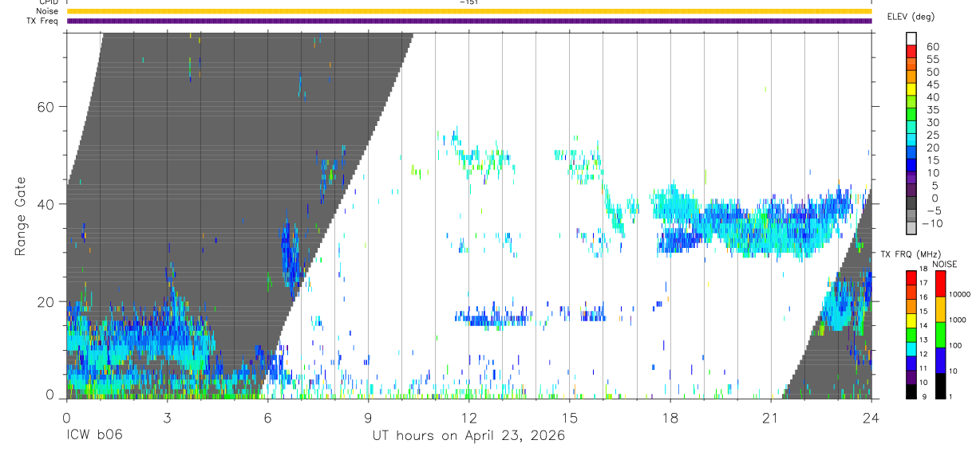This screenshot has height=452, width=980.
Task: Click the x-axis tick label '9'
Action: pos(367,417)
